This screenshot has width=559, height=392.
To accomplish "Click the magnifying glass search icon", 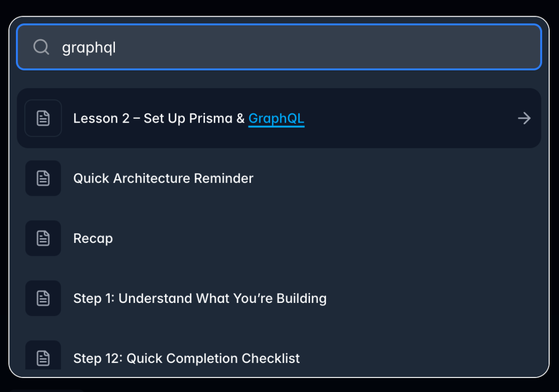I will click(x=41, y=47).
